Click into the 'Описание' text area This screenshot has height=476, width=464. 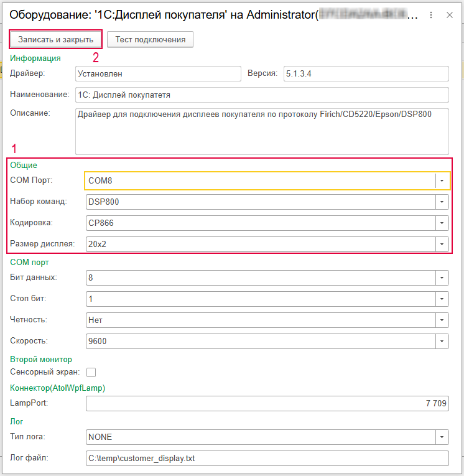click(x=261, y=131)
